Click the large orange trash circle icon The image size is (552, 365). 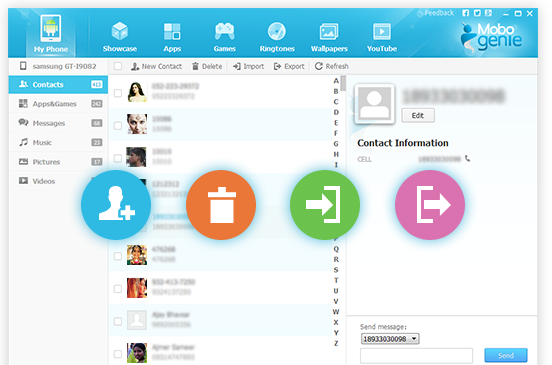[221, 205]
